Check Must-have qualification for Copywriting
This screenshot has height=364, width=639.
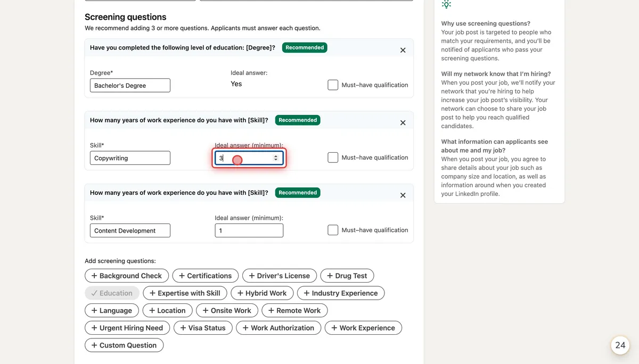pyautogui.click(x=333, y=158)
